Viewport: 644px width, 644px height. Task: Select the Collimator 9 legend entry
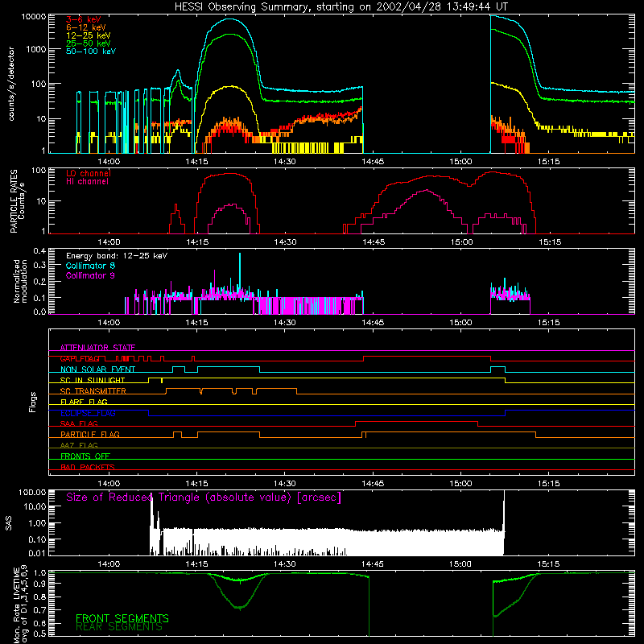(90, 275)
